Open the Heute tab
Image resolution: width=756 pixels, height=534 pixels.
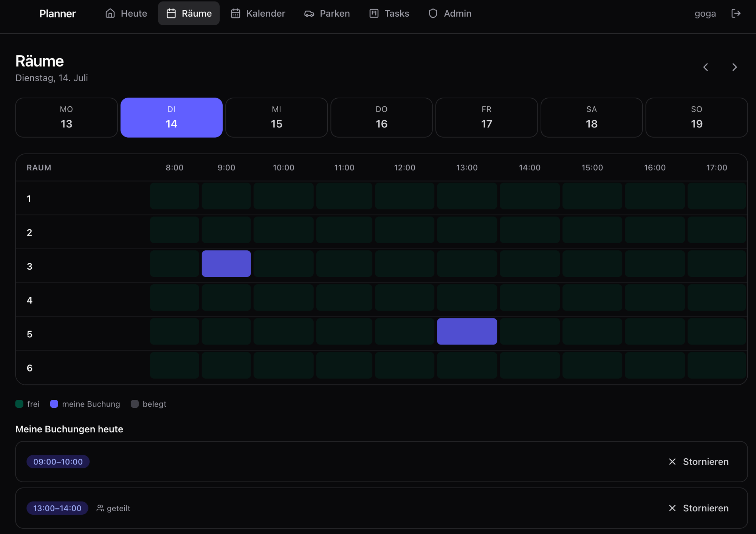(126, 14)
